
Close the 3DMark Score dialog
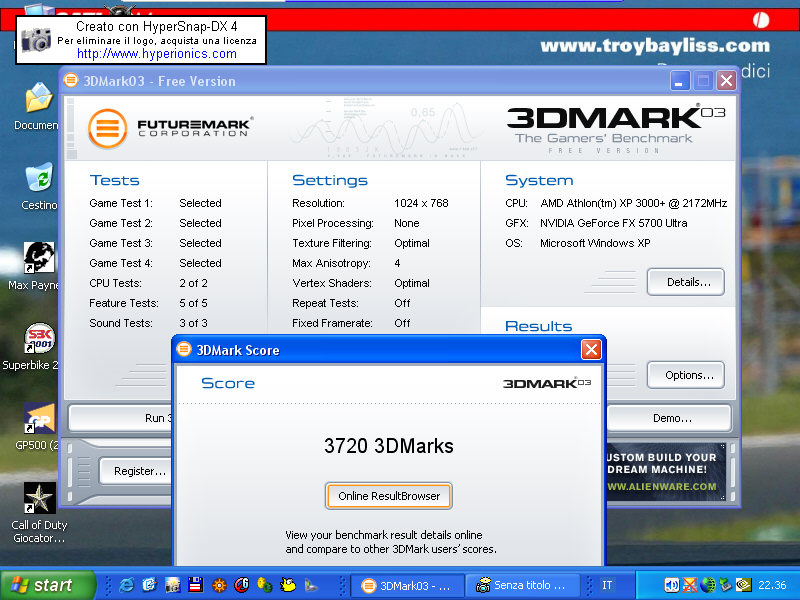591,350
